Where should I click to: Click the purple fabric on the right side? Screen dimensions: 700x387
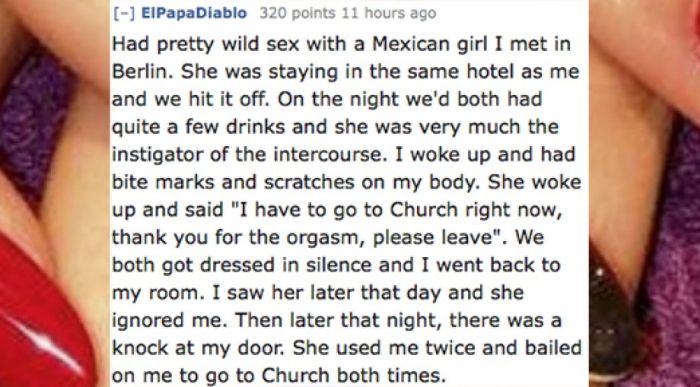click(670, 250)
